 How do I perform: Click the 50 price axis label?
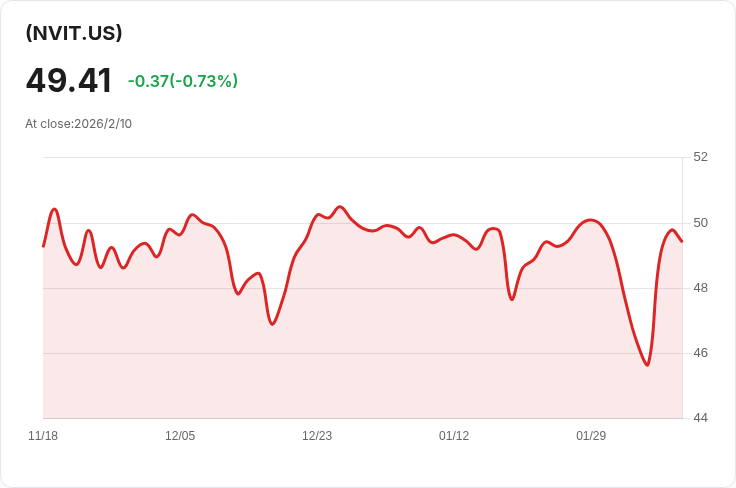pyautogui.click(x=700, y=222)
